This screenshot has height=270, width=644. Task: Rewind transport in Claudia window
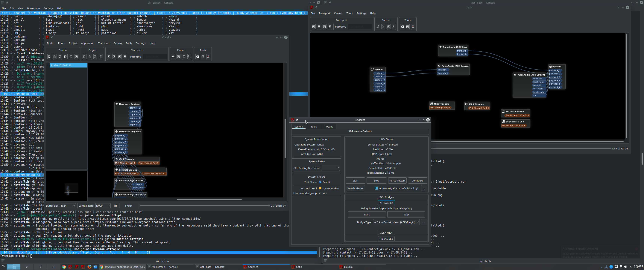(x=120, y=57)
